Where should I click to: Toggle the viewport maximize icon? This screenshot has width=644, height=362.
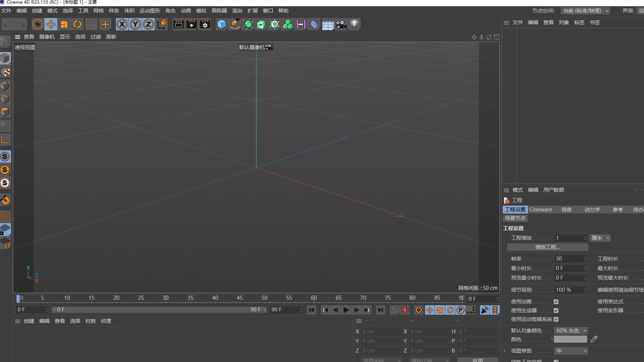click(x=496, y=37)
